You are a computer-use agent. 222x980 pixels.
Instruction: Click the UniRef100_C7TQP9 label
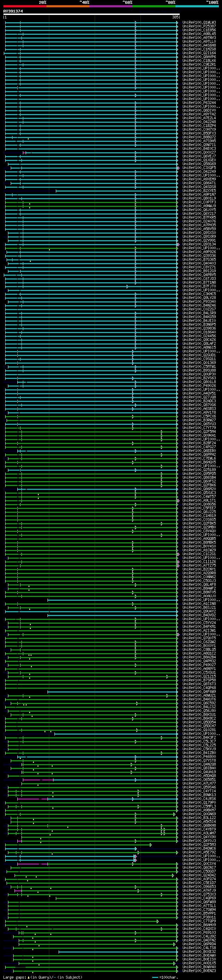199,921
